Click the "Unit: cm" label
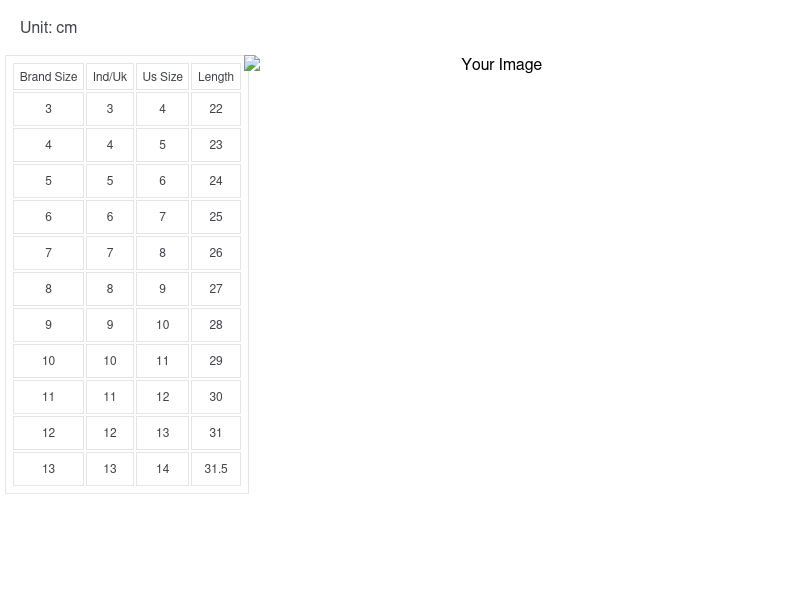Screen dimensions: 800x600 tap(48, 28)
